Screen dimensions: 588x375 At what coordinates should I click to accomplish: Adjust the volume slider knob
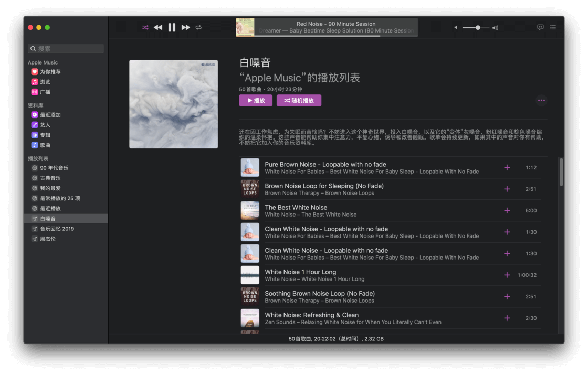(478, 27)
